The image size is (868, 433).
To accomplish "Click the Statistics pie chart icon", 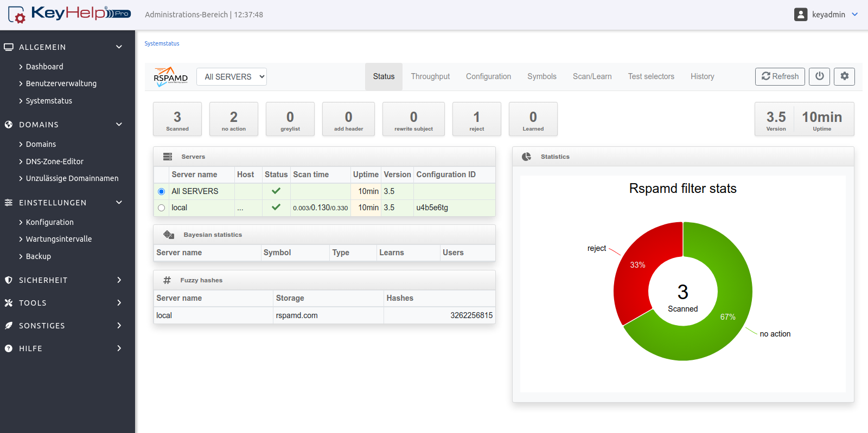I will (526, 157).
